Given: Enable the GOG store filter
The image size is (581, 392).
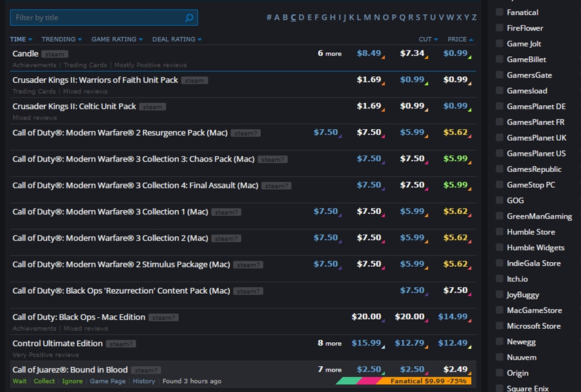Looking at the screenshot, I should (500, 200).
